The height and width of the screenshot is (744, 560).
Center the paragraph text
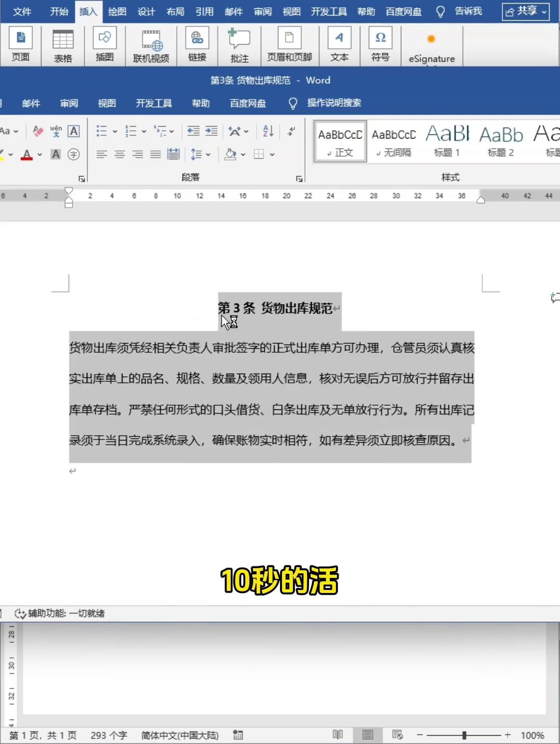click(x=120, y=154)
